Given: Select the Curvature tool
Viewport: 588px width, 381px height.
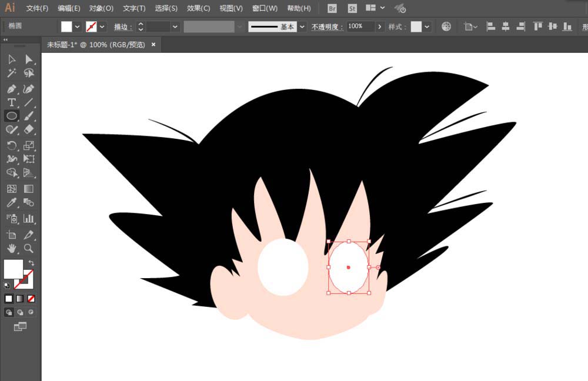Looking at the screenshot, I should (x=28, y=89).
